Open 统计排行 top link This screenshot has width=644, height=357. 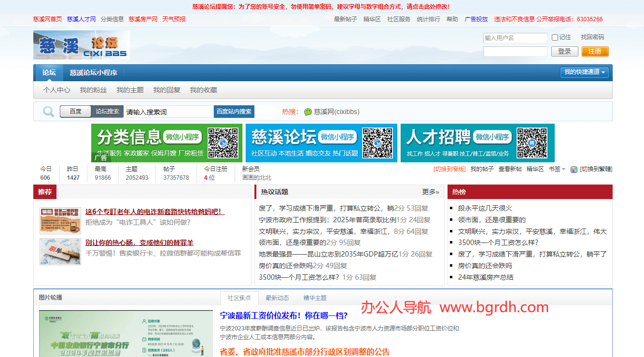[x=429, y=19]
